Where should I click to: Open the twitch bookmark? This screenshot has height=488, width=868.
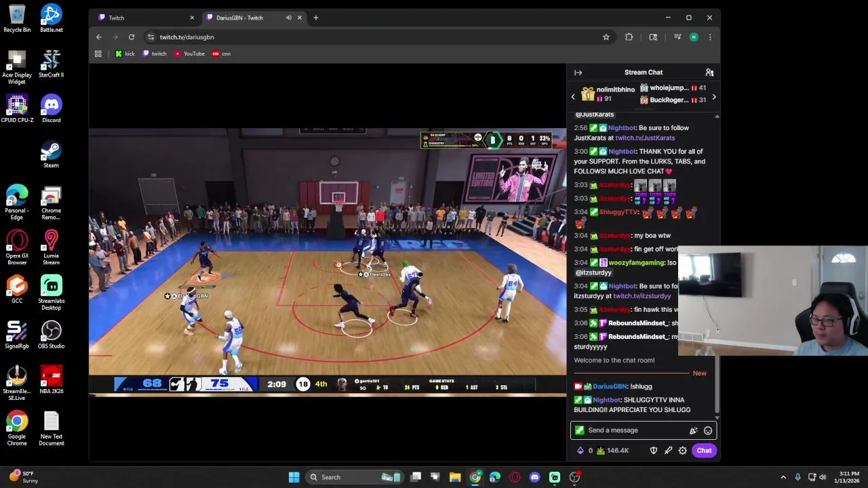[x=155, y=54]
